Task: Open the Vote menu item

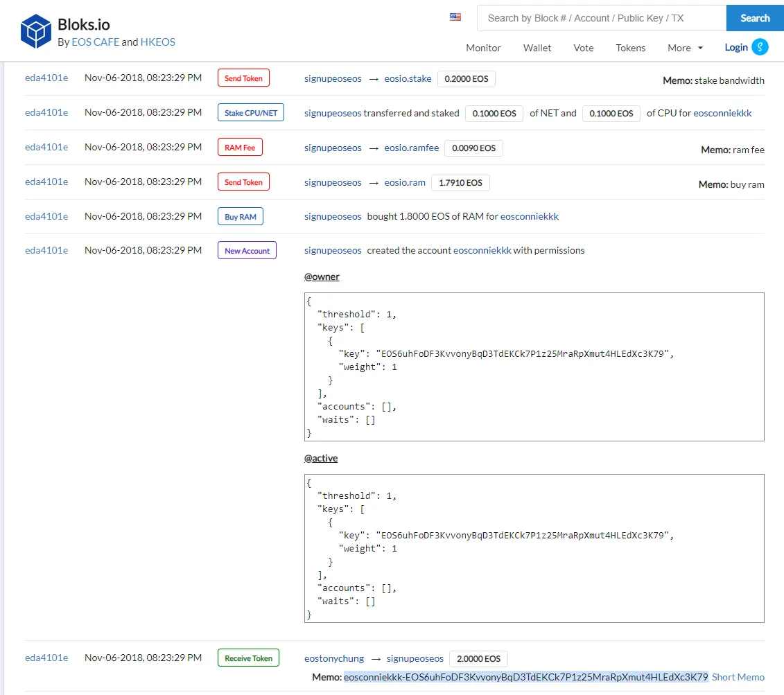Action: [x=584, y=48]
